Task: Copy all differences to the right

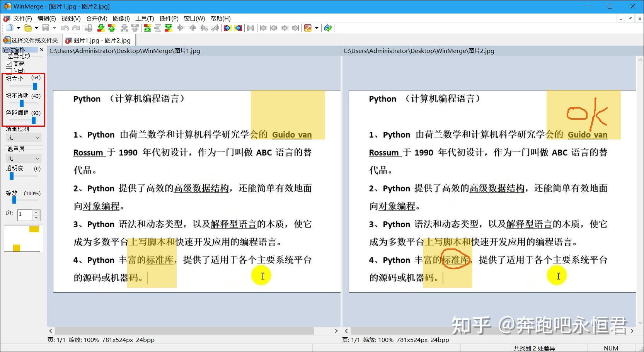Action: click(227, 28)
